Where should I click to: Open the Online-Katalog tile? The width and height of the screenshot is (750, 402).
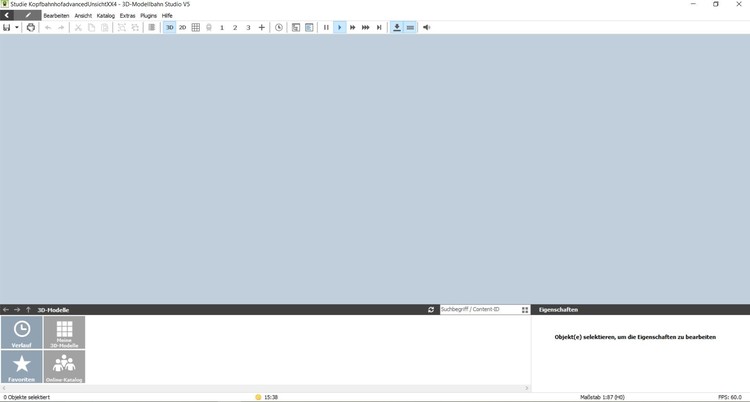(64, 366)
